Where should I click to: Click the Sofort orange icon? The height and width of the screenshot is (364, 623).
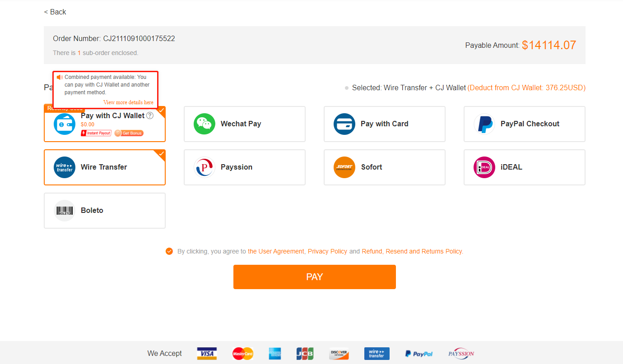coord(344,167)
